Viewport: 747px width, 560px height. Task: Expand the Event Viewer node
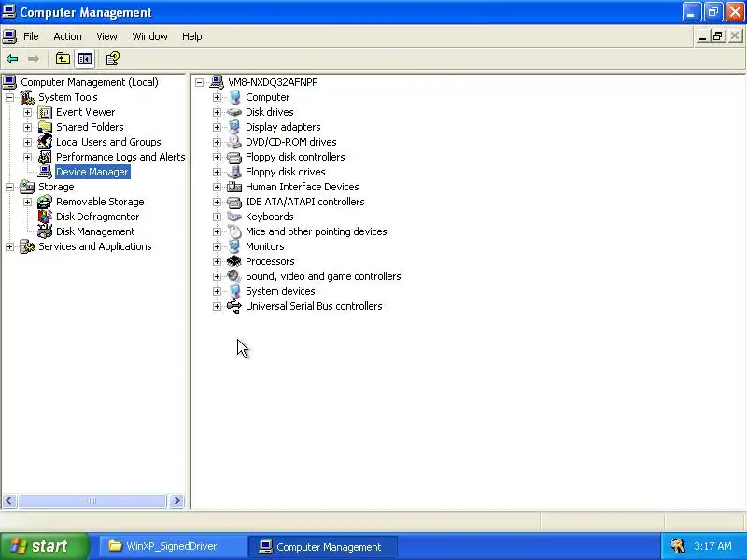[x=27, y=112]
